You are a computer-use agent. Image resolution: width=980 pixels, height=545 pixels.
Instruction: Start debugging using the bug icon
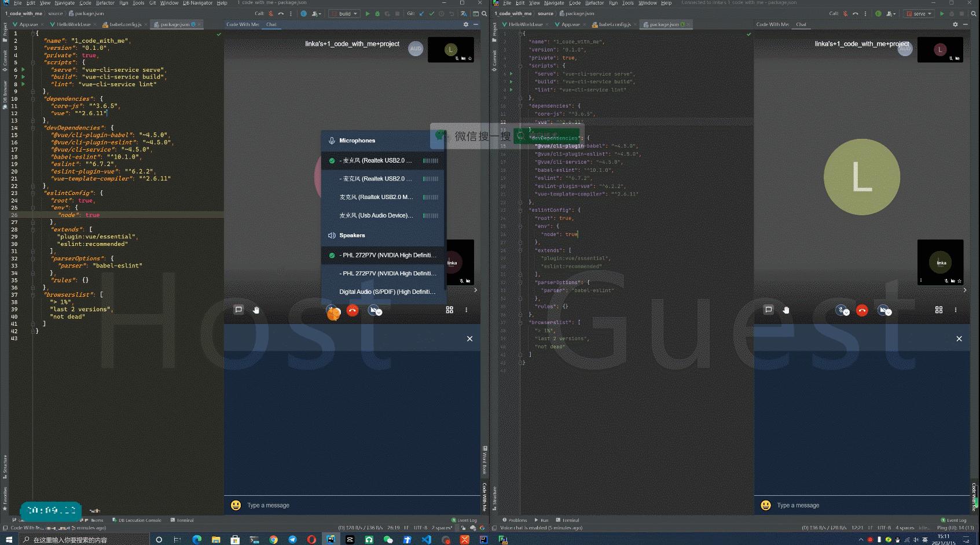click(376, 13)
